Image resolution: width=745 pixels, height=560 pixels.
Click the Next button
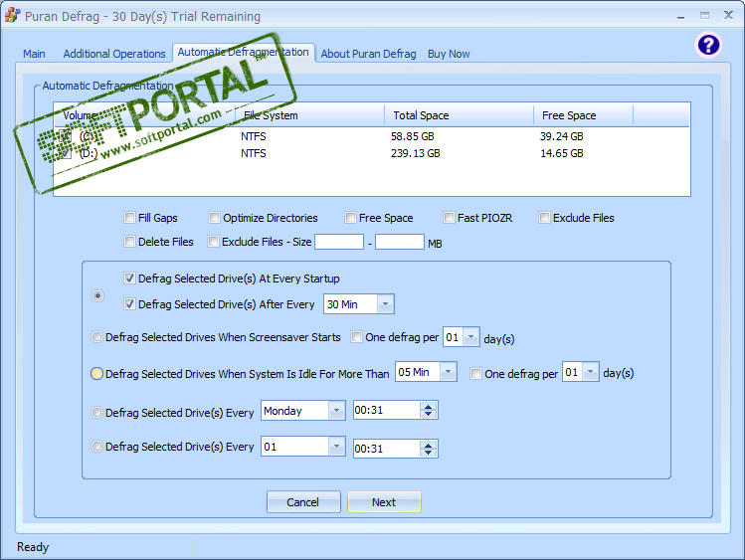click(x=384, y=502)
